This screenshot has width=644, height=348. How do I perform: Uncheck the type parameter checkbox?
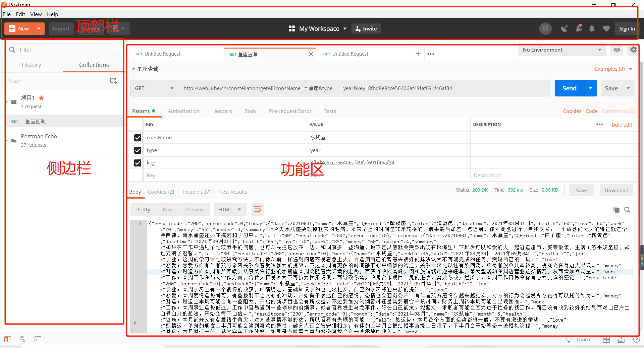tap(138, 150)
